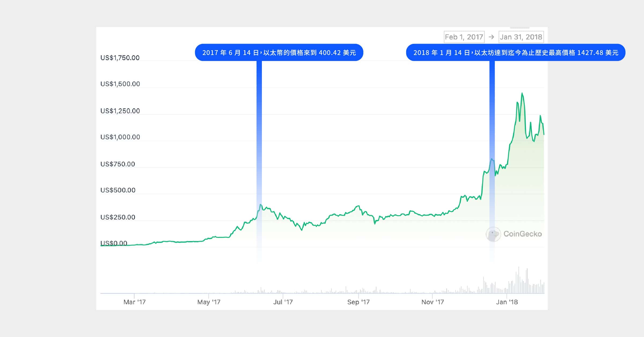
Task: Click the Jan '18 axis label
Action: tap(507, 302)
